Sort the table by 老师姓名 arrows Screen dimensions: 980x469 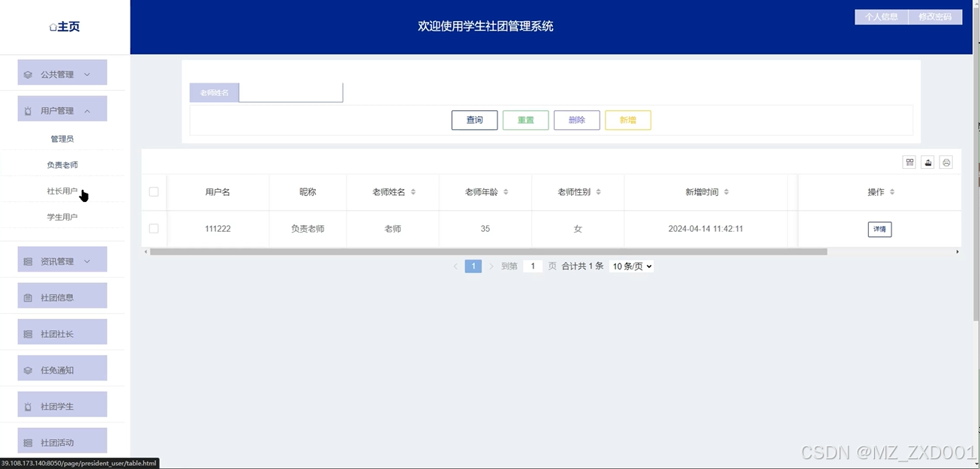pyautogui.click(x=413, y=192)
